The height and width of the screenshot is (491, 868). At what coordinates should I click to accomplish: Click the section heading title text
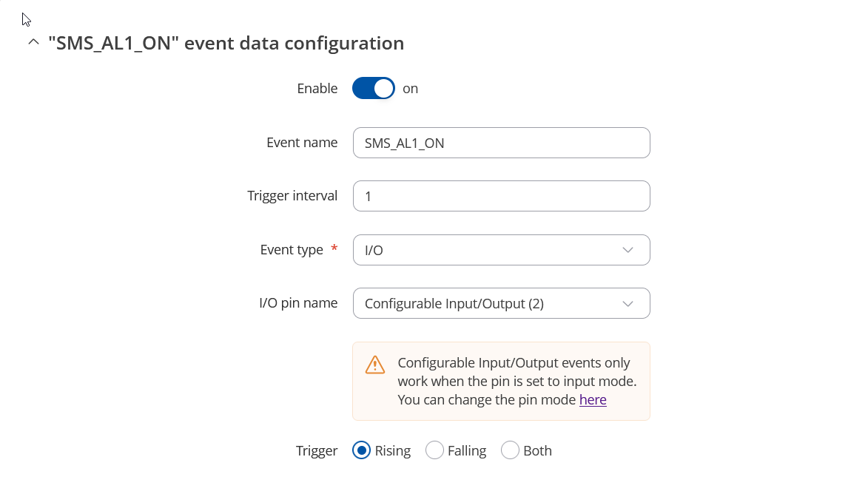tap(226, 43)
